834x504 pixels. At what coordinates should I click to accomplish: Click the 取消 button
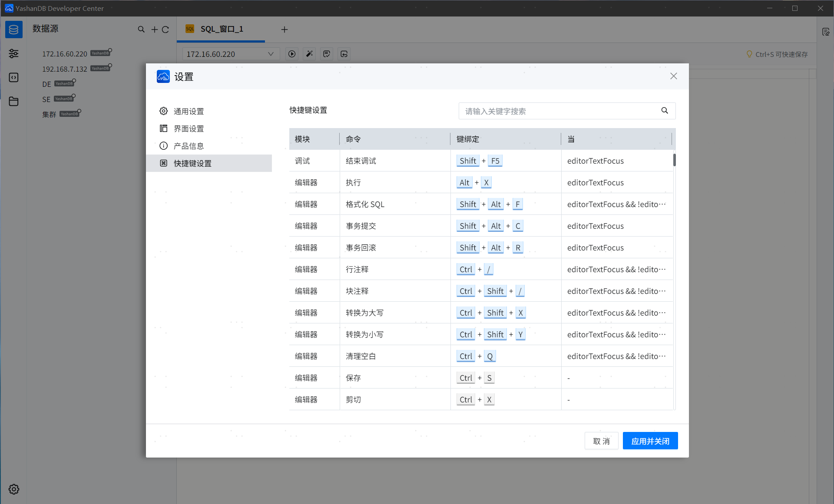(x=601, y=441)
